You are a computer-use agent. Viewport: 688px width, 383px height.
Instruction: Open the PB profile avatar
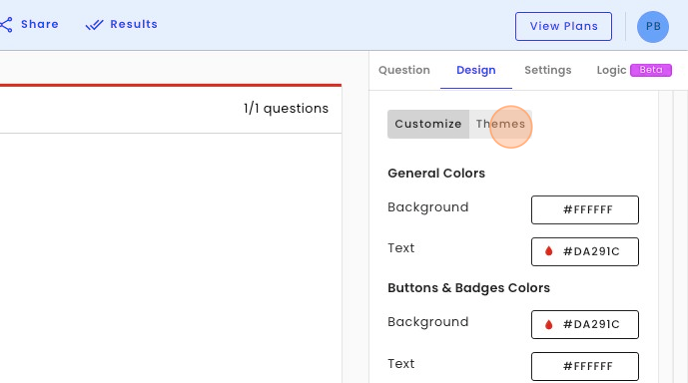coord(652,27)
